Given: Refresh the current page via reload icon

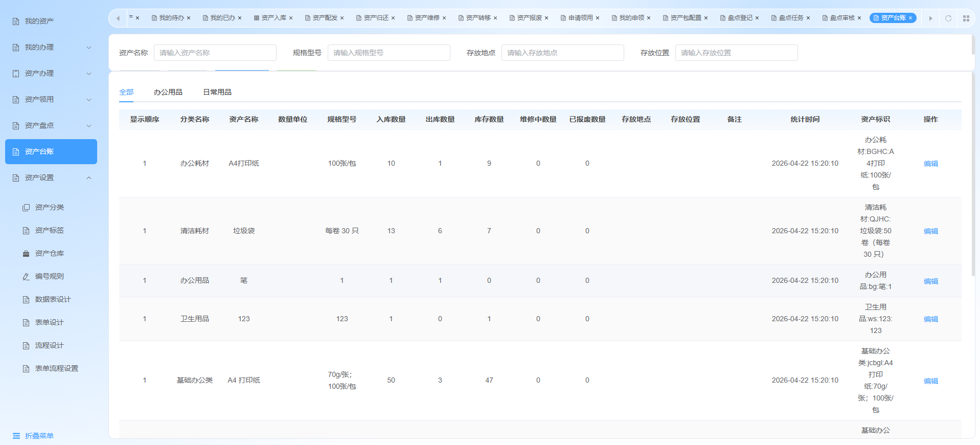Looking at the screenshot, I should click(948, 18).
